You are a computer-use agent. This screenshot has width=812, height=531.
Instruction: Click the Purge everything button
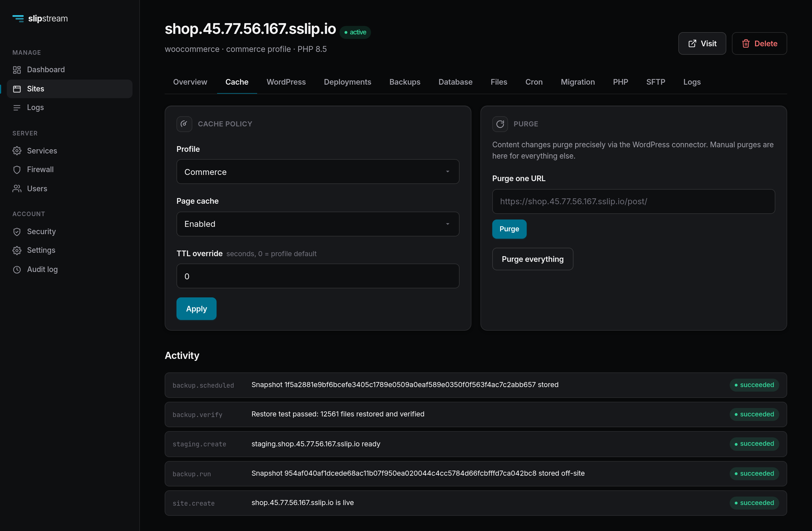pos(532,259)
